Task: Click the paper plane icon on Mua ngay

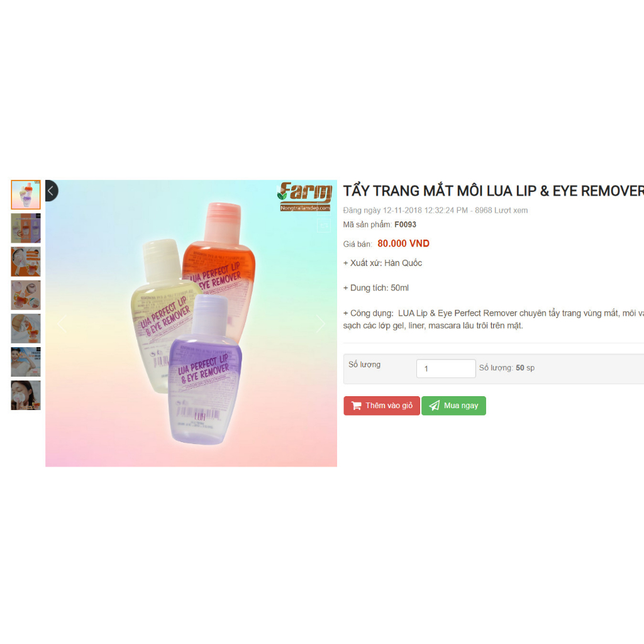Action: [434, 406]
